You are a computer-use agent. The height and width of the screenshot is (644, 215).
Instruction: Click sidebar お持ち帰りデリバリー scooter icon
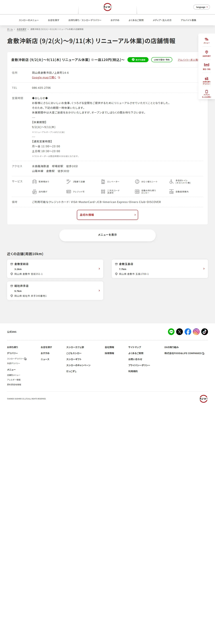click(x=206, y=79)
